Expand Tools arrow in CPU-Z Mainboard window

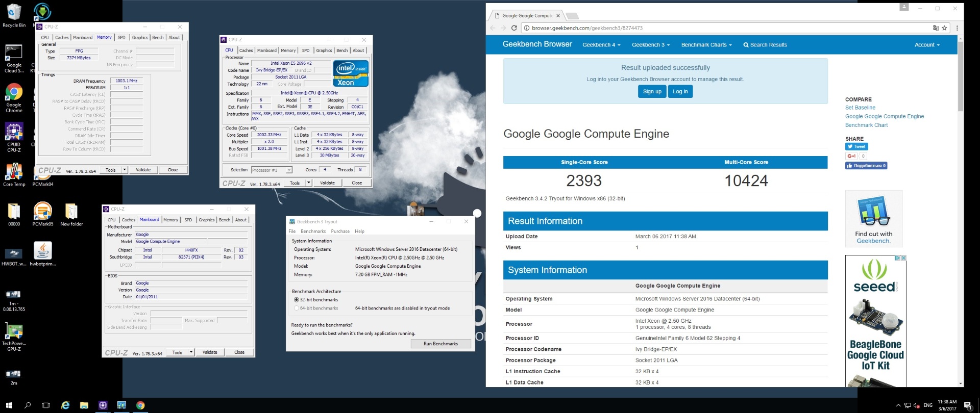pyautogui.click(x=191, y=352)
